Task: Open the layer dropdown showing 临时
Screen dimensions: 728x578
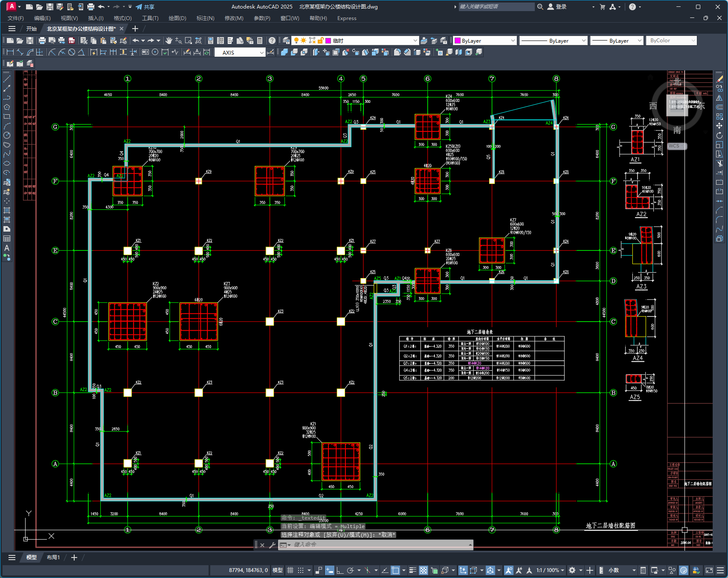Action: [356, 41]
